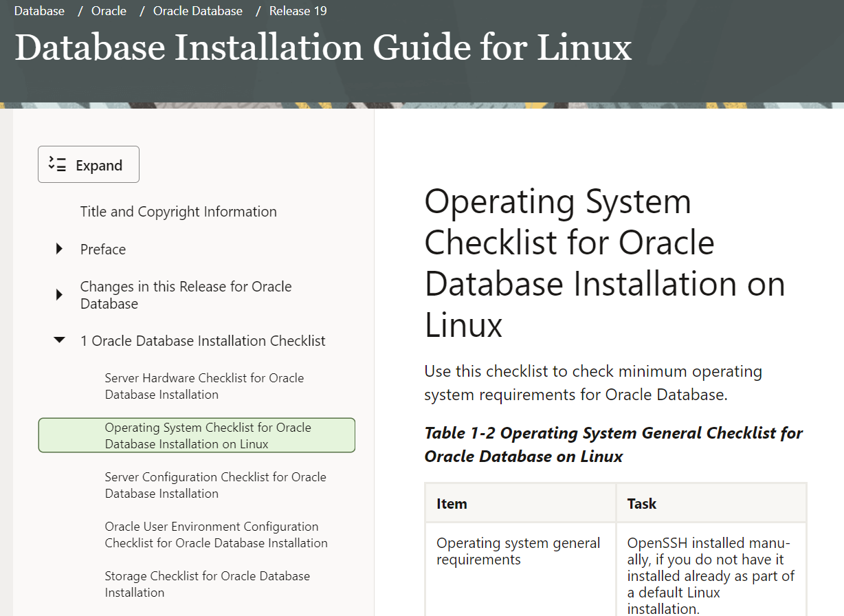Open 1 Oracle Database Installation Checklist
The image size is (844, 616).
(203, 340)
